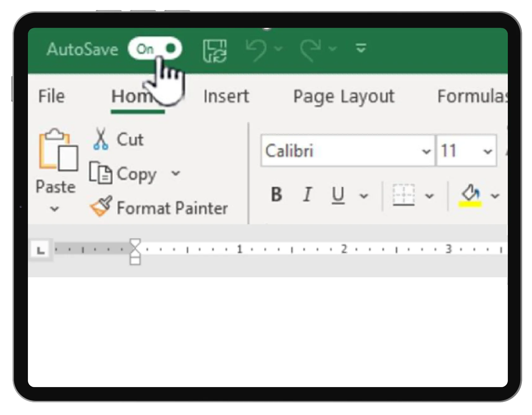
Task: Click the Paste clipboard icon
Action: pos(57,150)
